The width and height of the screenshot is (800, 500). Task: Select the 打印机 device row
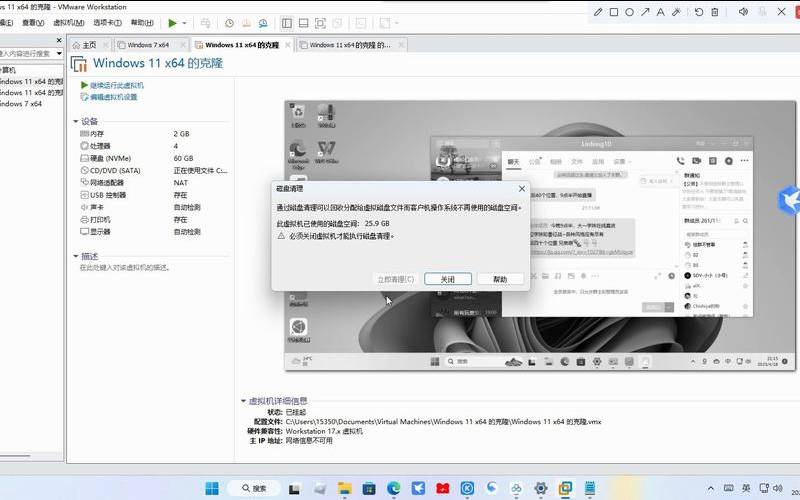tap(152, 219)
